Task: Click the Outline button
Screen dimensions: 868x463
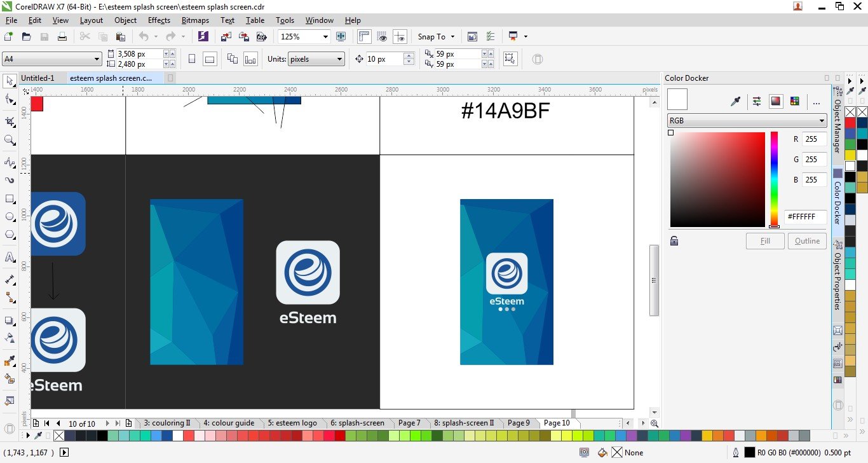Action: pyautogui.click(x=807, y=241)
